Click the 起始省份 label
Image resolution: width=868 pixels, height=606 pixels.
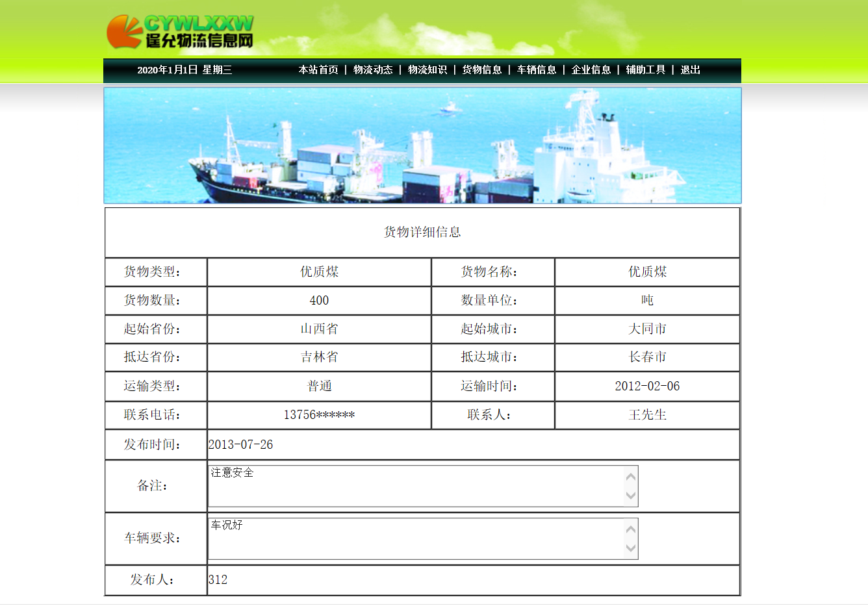coord(153,329)
